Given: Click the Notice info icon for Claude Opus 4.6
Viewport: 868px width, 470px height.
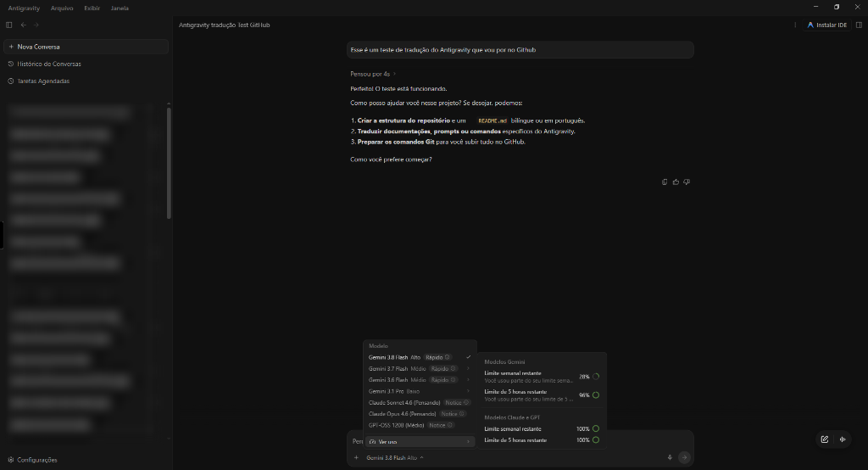Looking at the screenshot, I should click(462, 414).
